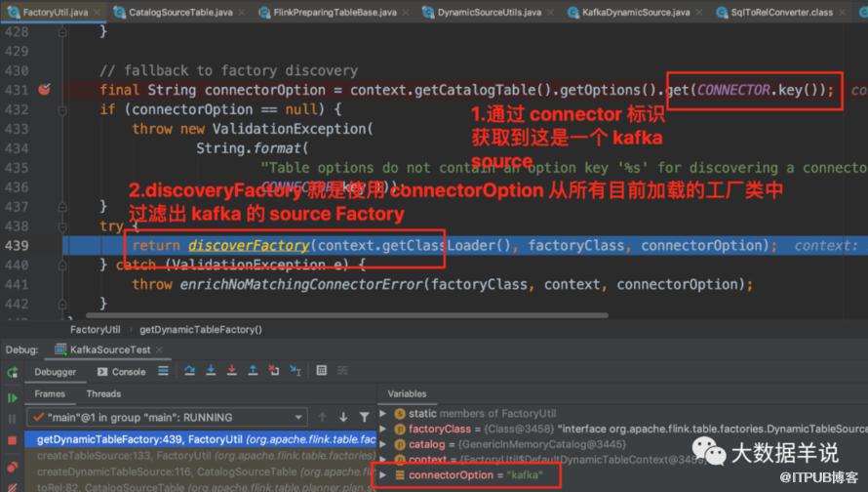Switch to the FactoryUtil.java tab

click(55, 12)
